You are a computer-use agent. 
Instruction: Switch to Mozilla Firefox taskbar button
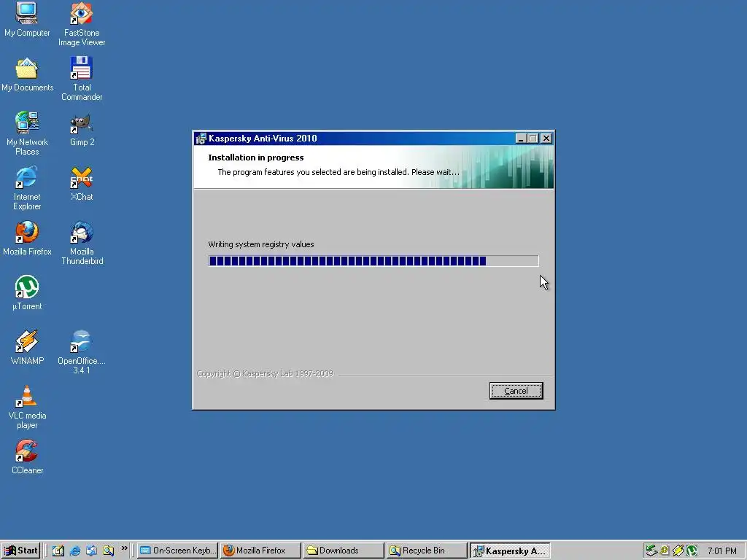(x=260, y=551)
